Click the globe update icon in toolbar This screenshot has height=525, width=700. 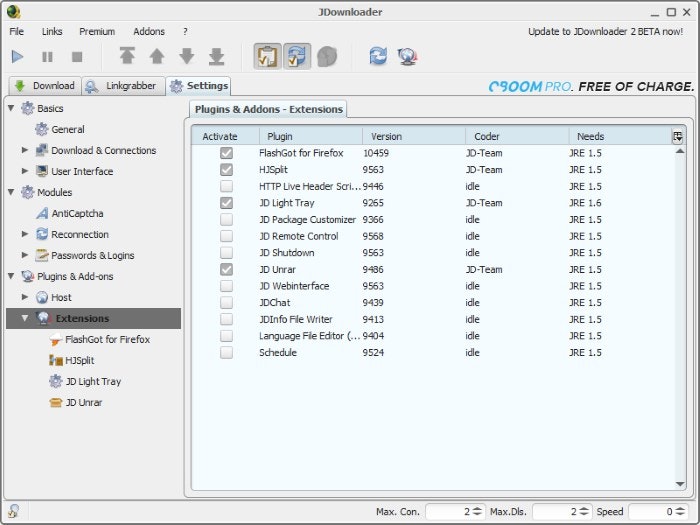(x=407, y=56)
